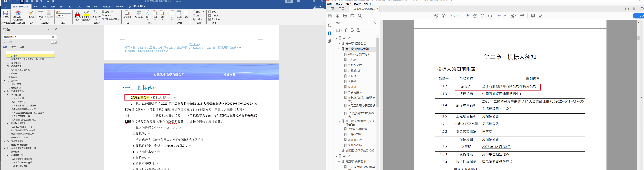The width and height of the screenshot is (644, 170).
Task: Switch to the 开始 ribbon tab
Action: [x=36, y=6]
